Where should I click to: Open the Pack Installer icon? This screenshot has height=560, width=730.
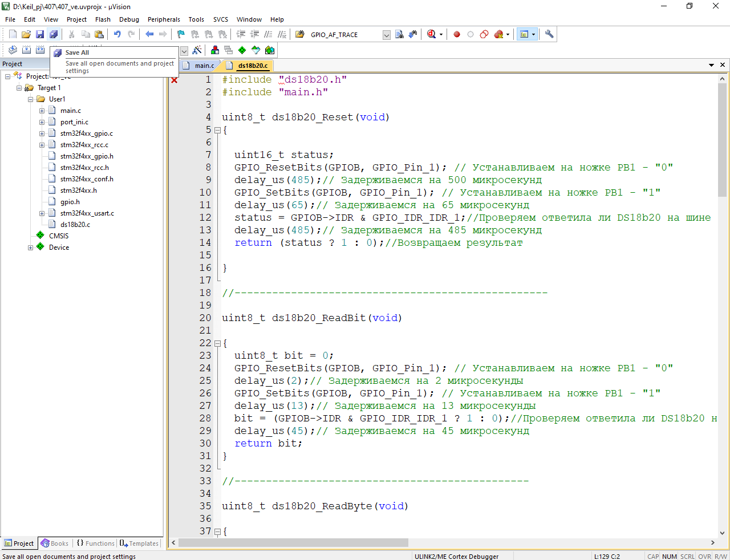tap(270, 50)
